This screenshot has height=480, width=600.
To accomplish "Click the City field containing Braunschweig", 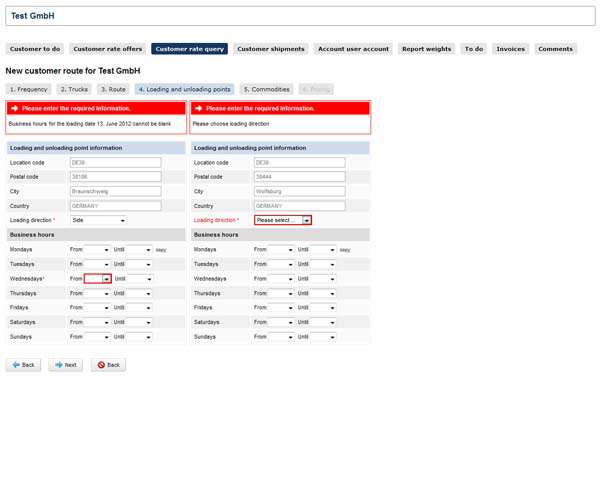I will 115,191.
